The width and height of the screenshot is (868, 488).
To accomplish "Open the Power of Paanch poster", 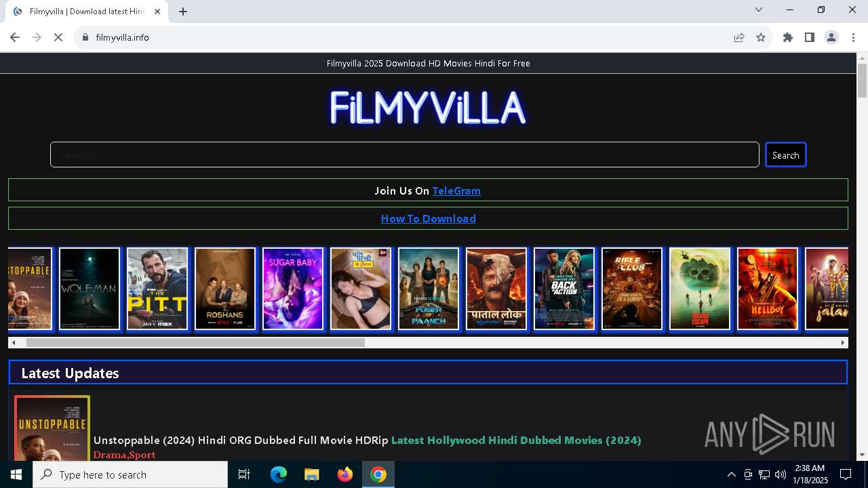I will pyautogui.click(x=429, y=289).
